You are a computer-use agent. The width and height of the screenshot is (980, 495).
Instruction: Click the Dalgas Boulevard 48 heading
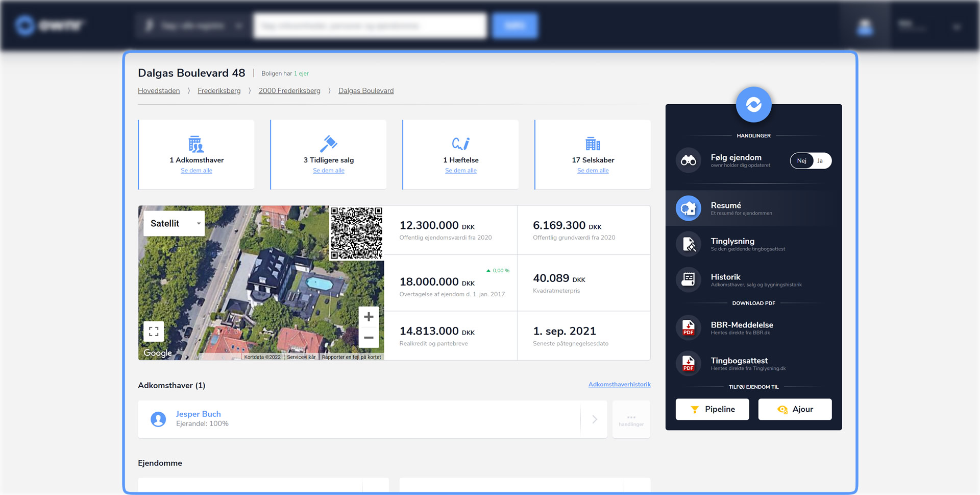(191, 73)
